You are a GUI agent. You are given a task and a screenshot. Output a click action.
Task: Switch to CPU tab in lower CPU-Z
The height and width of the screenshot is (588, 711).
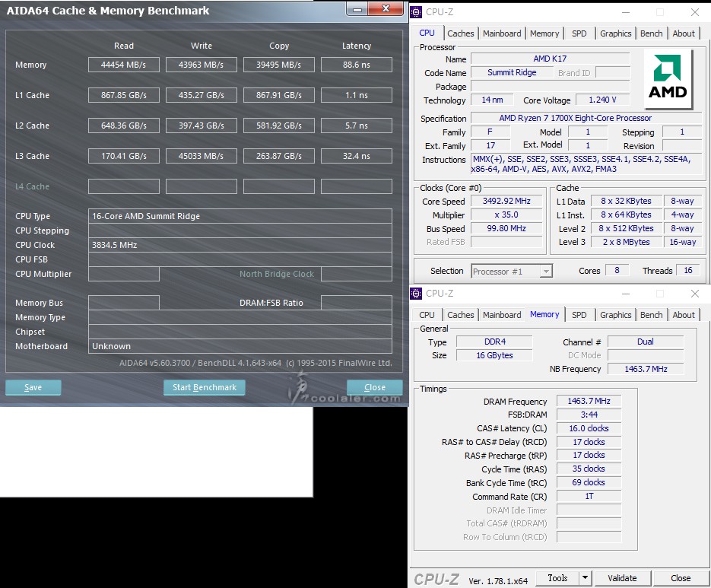[427, 315]
